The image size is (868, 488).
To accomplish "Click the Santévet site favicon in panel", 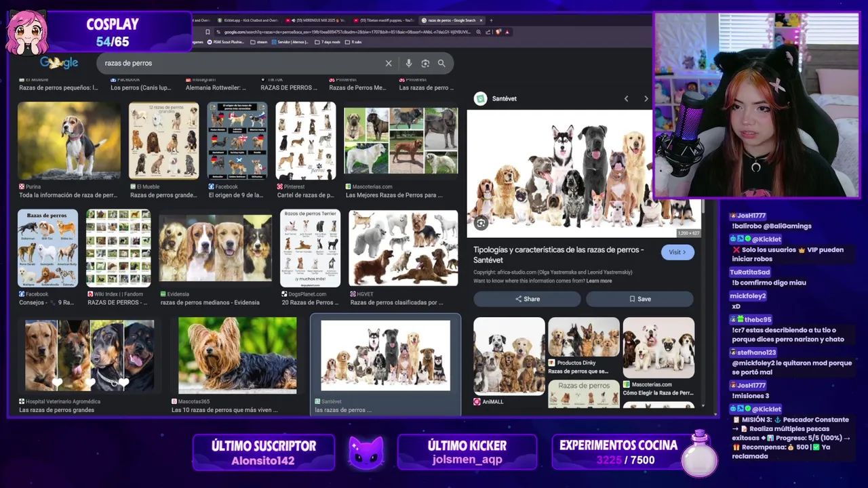I will [480, 98].
